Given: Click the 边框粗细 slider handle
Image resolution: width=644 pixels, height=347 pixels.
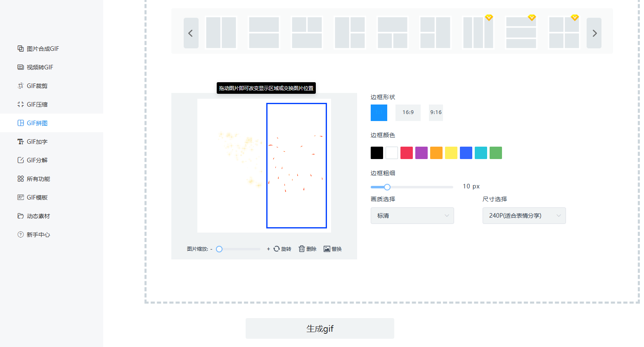Looking at the screenshot, I should tap(387, 187).
